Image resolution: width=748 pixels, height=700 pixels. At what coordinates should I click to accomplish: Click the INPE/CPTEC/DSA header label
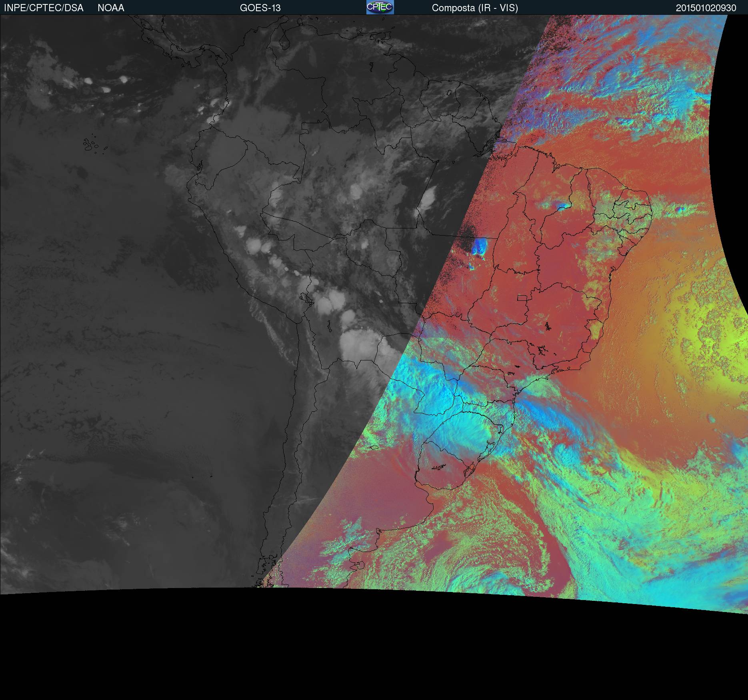tap(44, 8)
